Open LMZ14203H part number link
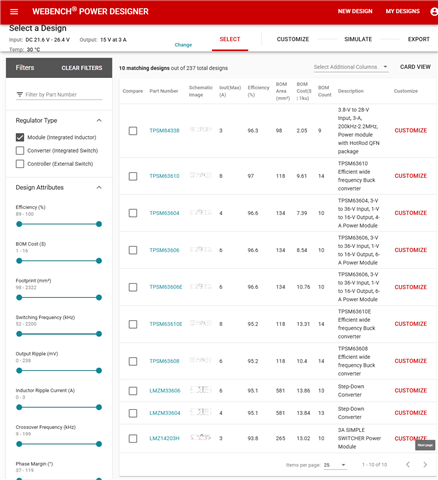The image size is (438, 480). [x=164, y=438]
